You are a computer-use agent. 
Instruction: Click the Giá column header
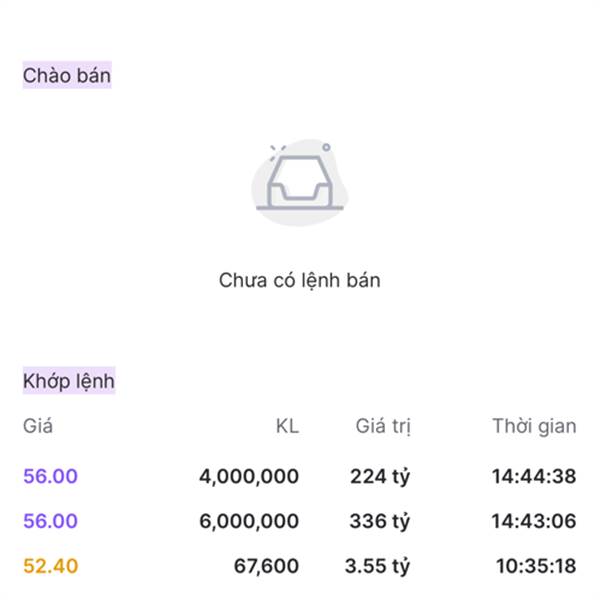tap(38, 426)
